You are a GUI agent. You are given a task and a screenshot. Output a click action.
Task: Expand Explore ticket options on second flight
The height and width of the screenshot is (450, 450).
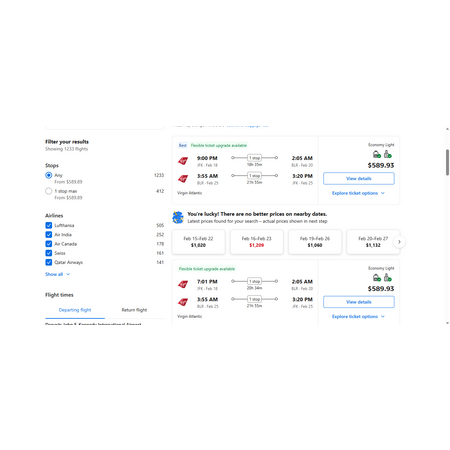click(x=358, y=316)
